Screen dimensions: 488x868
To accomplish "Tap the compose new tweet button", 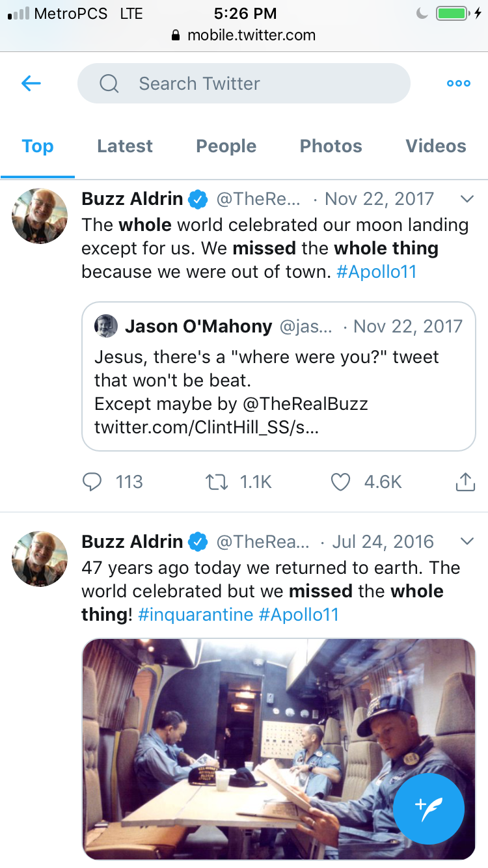I will (429, 809).
